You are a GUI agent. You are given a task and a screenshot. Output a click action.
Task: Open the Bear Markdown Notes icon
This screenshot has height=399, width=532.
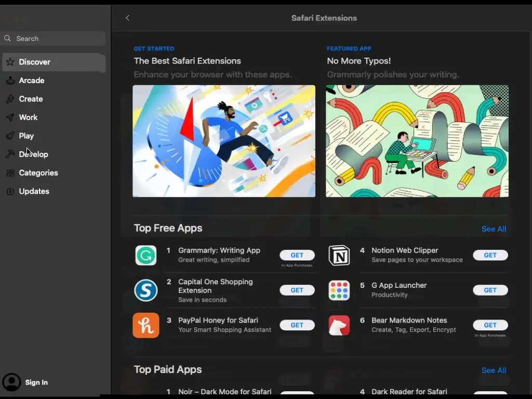point(339,325)
